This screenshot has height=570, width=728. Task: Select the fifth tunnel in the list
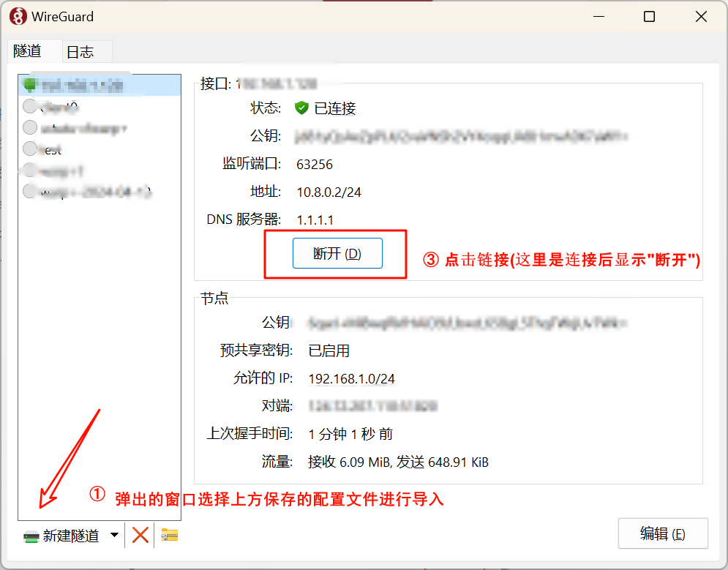100,170
